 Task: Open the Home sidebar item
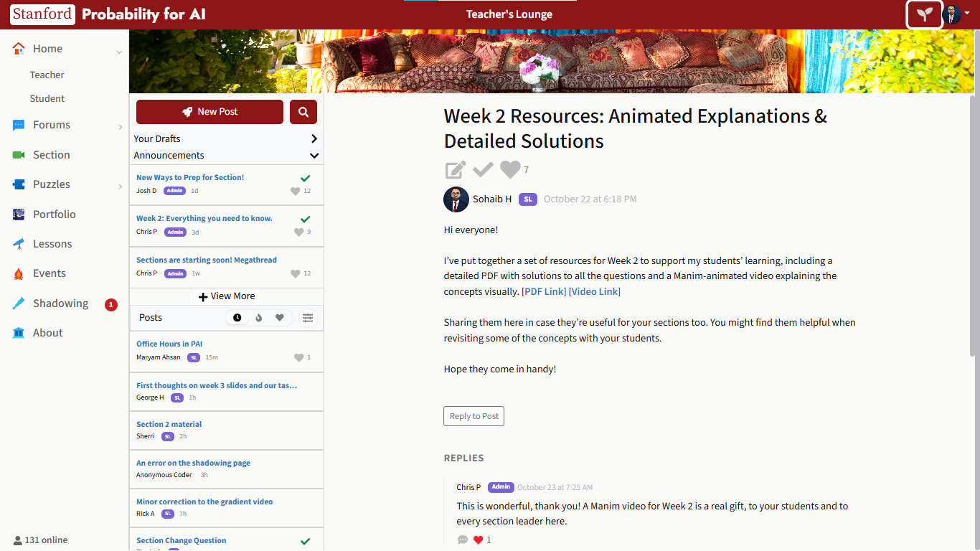click(x=47, y=49)
